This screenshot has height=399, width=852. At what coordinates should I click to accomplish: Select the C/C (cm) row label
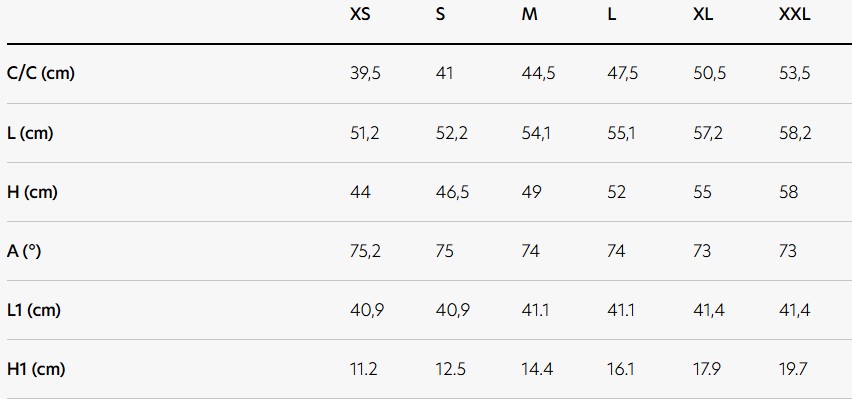tap(41, 73)
